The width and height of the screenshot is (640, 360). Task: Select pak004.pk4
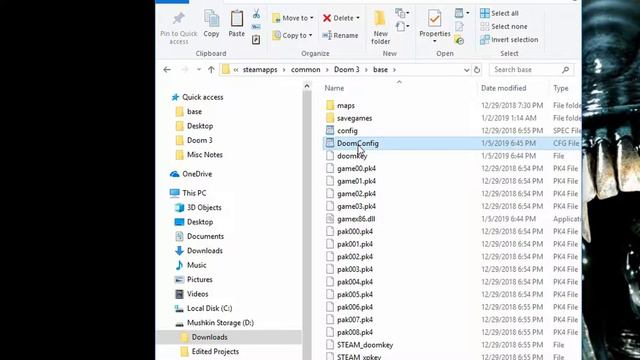tap(355, 282)
